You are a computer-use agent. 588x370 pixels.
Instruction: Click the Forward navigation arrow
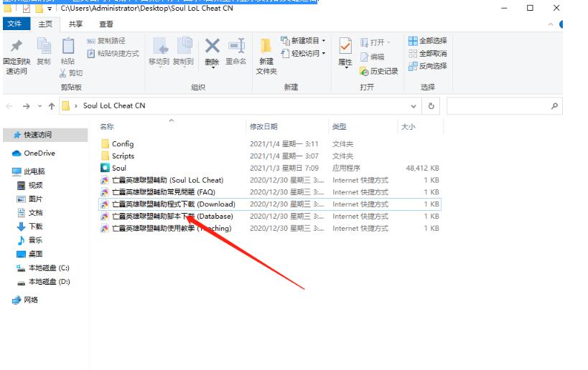pos(27,106)
